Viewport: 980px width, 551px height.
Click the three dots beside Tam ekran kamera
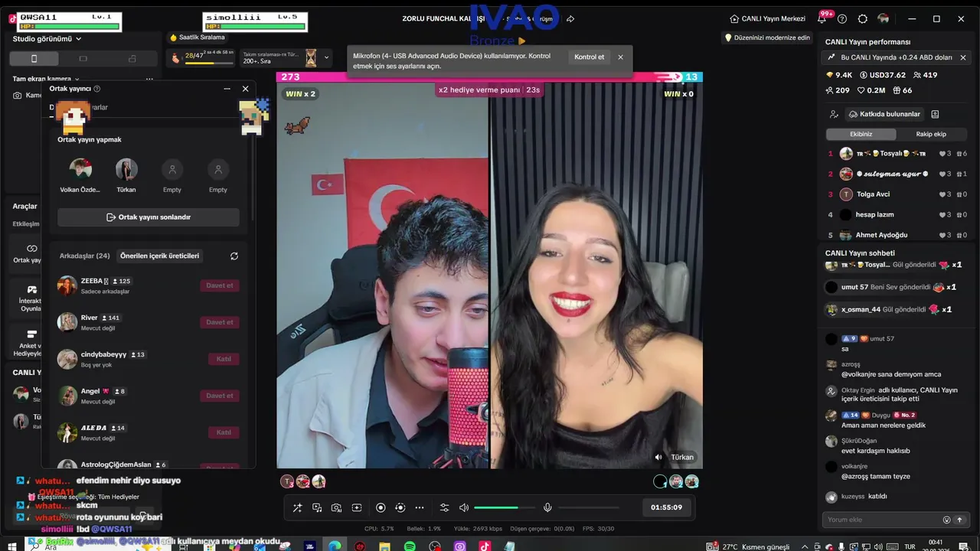pyautogui.click(x=149, y=79)
